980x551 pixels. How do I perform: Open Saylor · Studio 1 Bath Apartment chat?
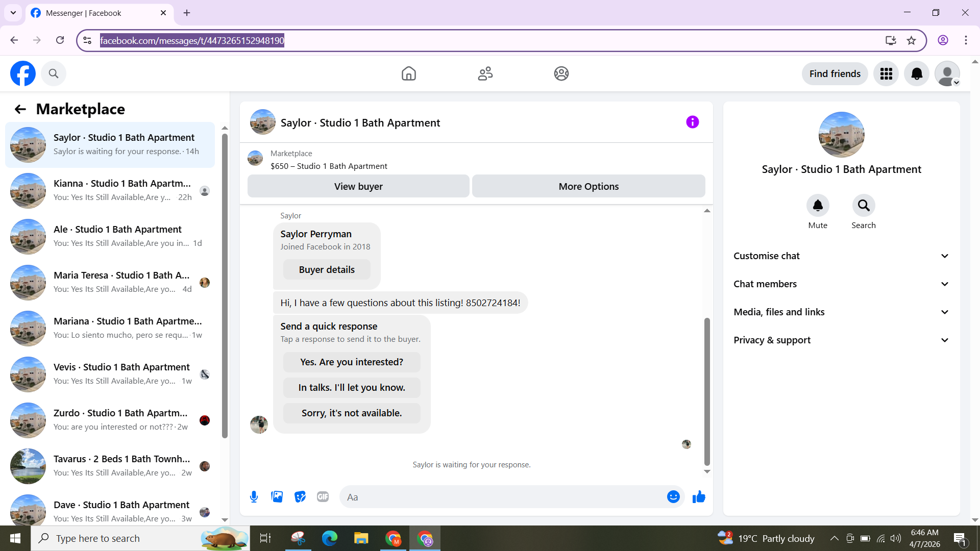110,144
